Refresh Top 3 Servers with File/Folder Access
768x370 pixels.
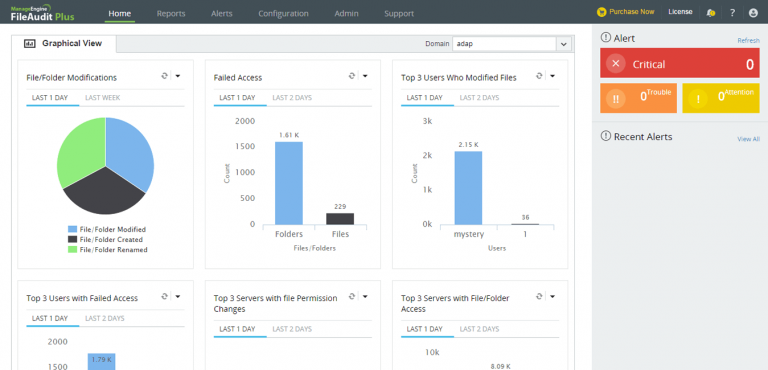tap(539, 296)
